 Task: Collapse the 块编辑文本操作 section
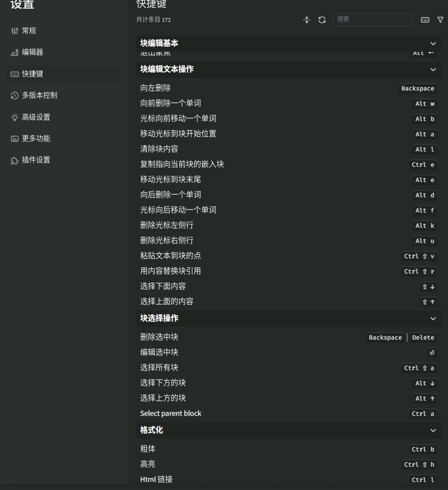click(x=433, y=70)
